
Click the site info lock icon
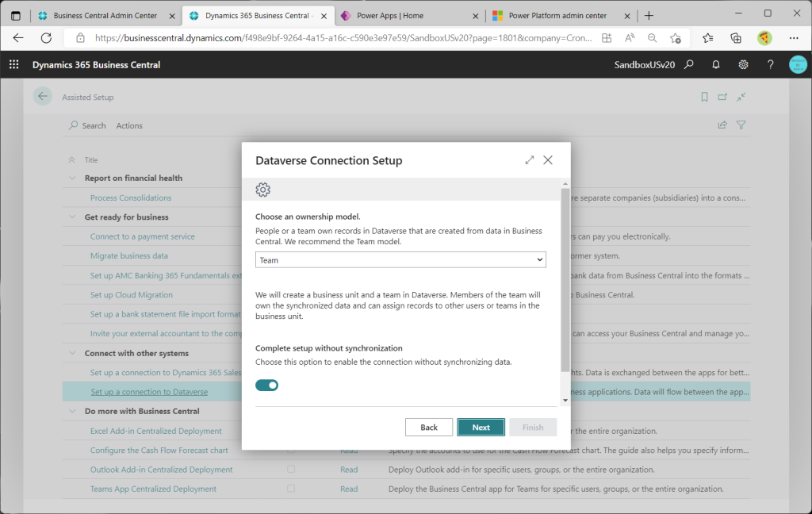coord(80,38)
